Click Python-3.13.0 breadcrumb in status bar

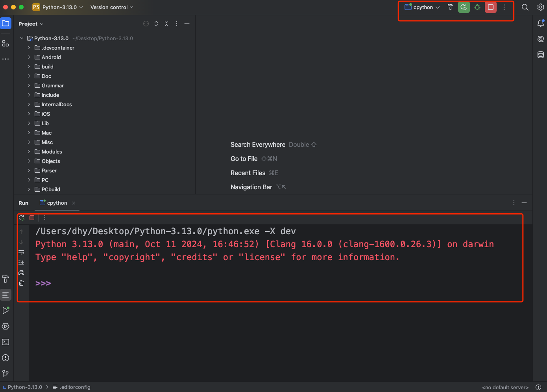coord(24,387)
